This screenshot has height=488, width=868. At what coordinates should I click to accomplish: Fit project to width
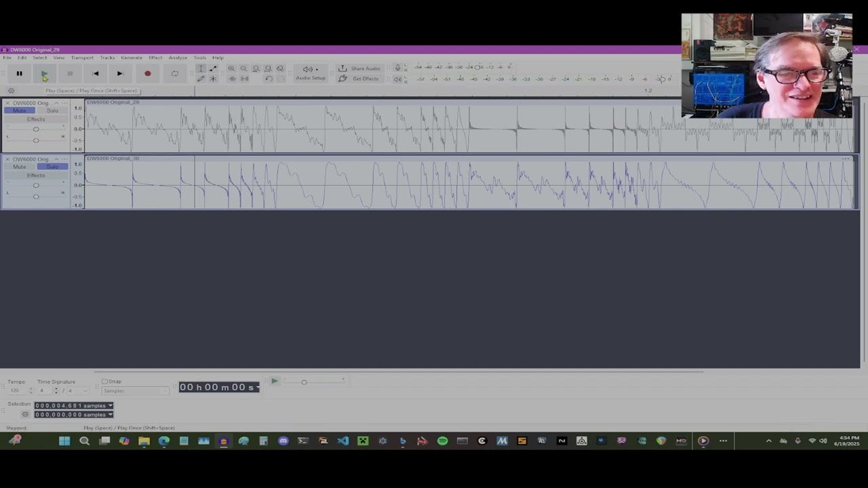(268, 68)
